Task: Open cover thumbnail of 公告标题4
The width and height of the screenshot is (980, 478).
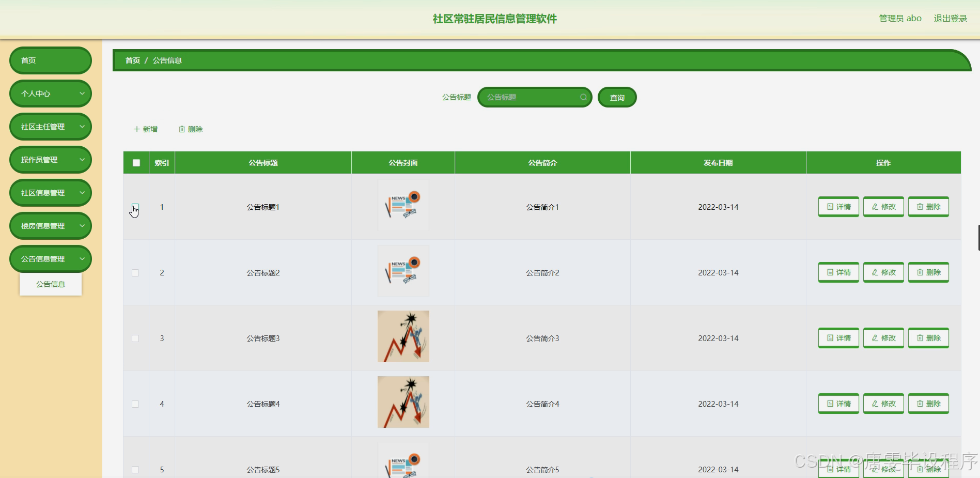Action: [x=403, y=402]
